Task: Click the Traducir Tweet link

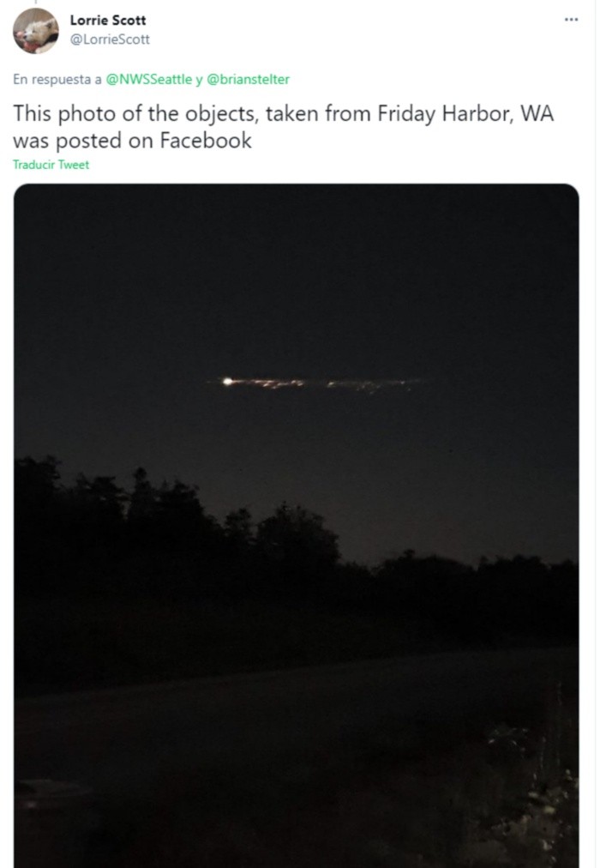Action: tap(51, 165)
